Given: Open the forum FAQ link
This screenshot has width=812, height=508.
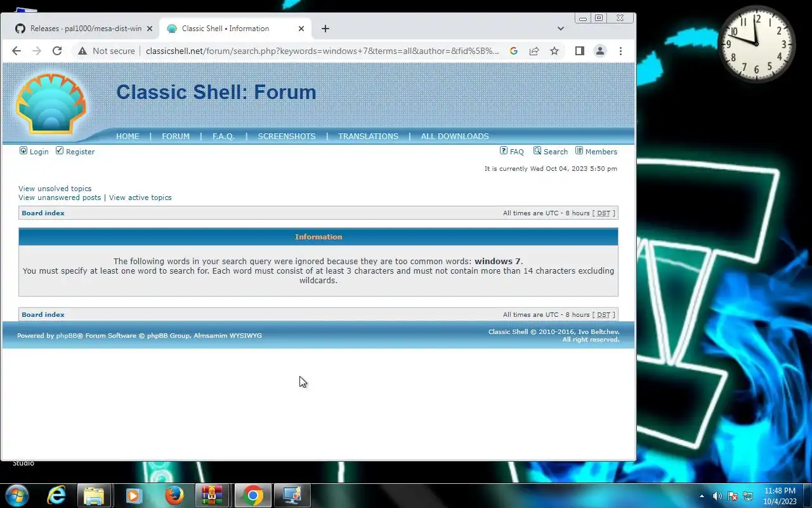Looking at the screenshot, I should (517, 152).
